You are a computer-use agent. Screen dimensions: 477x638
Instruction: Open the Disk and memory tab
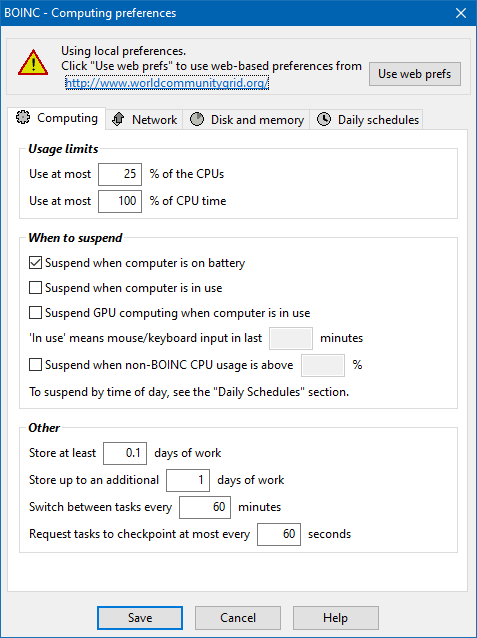(246, 120)
